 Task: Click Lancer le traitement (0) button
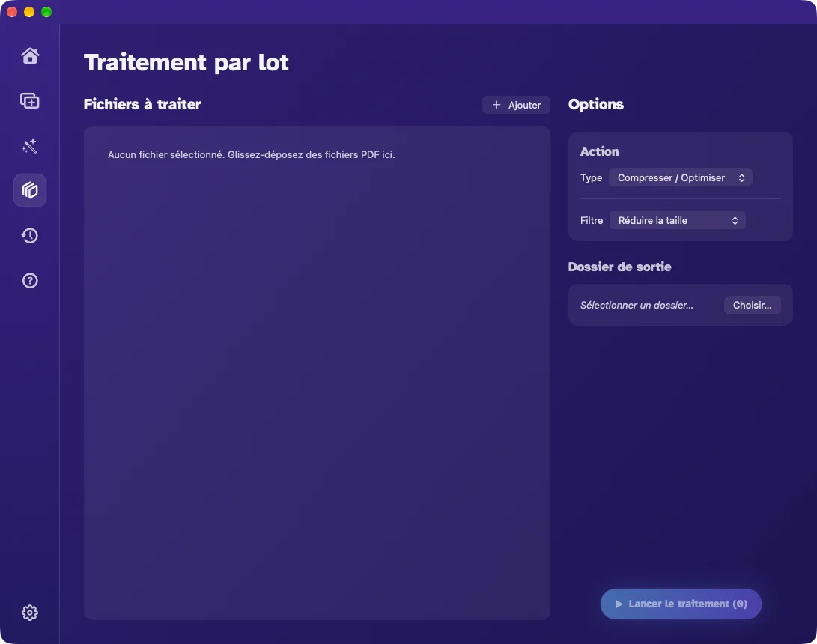point(681,604)
